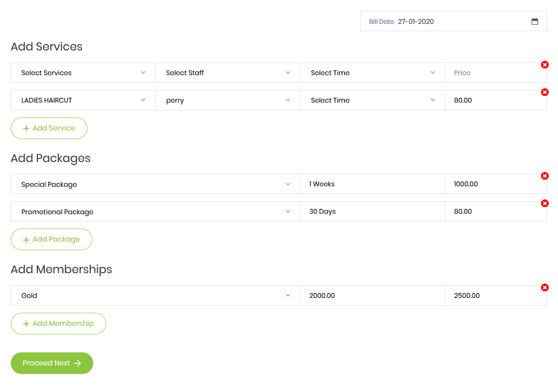The height and width of the screenshot is (392, 558).
Task: Click the Add Memberships heading
Action: 62,270
